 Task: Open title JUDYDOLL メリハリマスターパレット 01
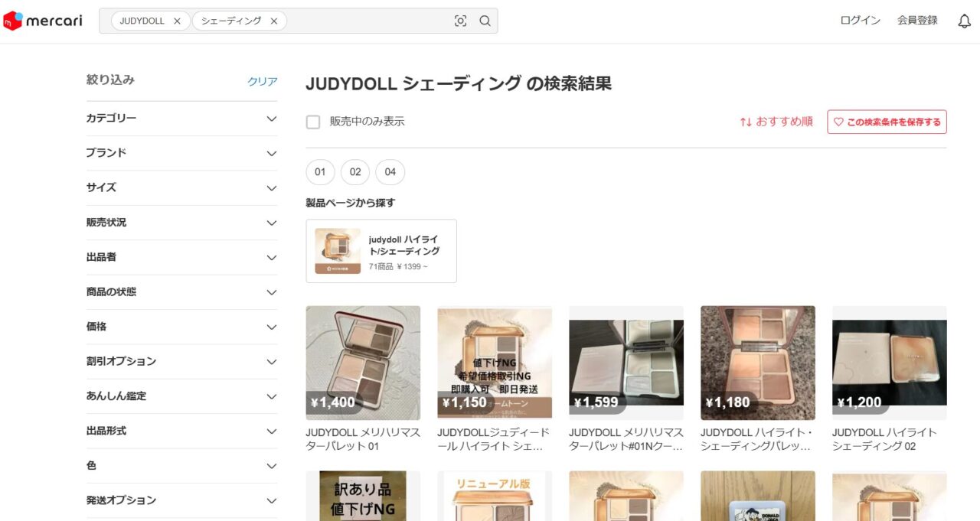click(363, 439)
